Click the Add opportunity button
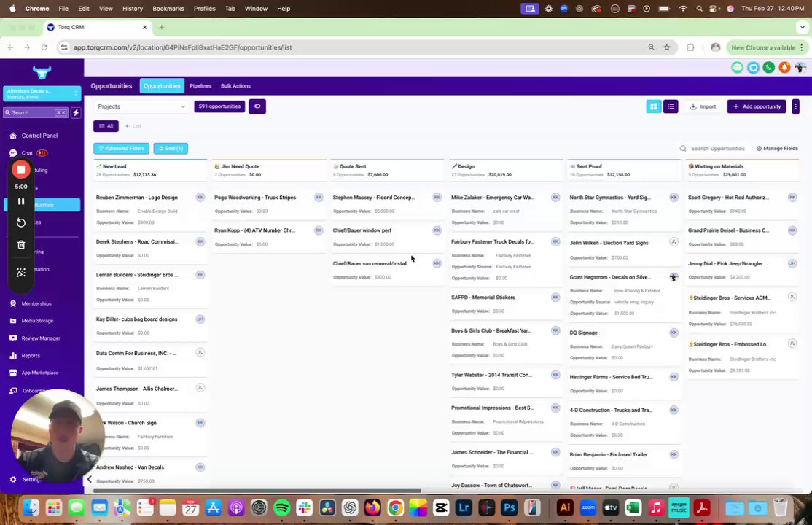 pos(757,106)
